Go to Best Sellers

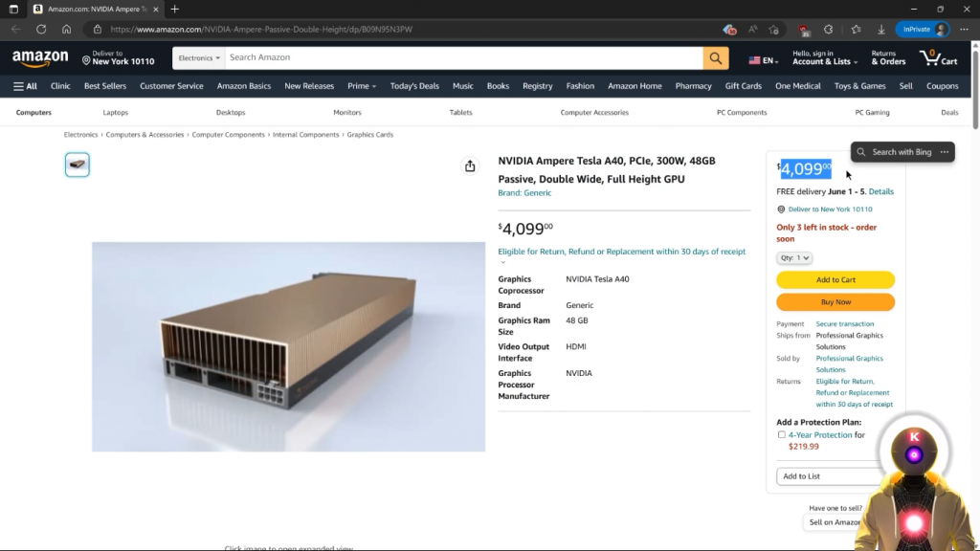point(105,86)
